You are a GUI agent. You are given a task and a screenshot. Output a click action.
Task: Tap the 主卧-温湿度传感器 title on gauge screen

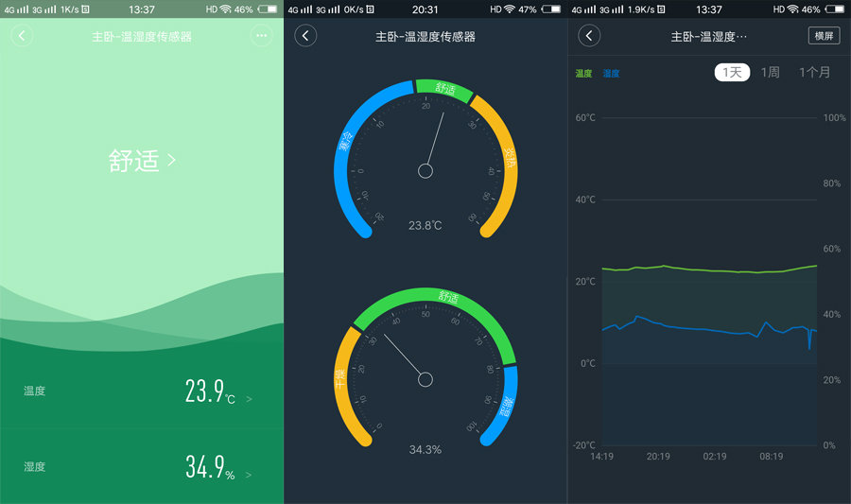pyautogui.click(x=425, y=36)
